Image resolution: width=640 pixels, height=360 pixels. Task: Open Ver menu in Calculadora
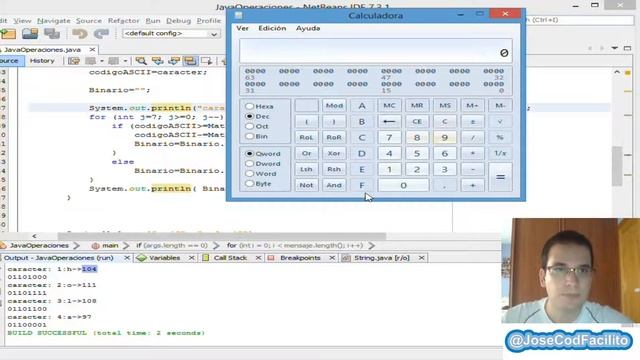[x=242, y=28]
